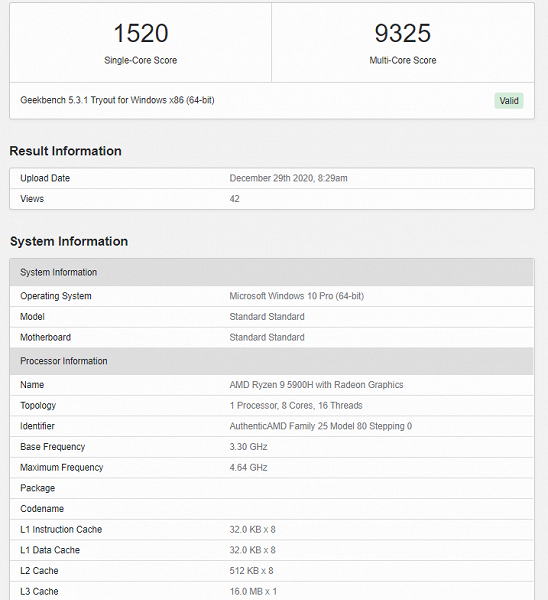This screenshot has width=548, height=600.
Task: Select the 1520 single-core score number
Action: pyautogui.click(x=141, y=33)
